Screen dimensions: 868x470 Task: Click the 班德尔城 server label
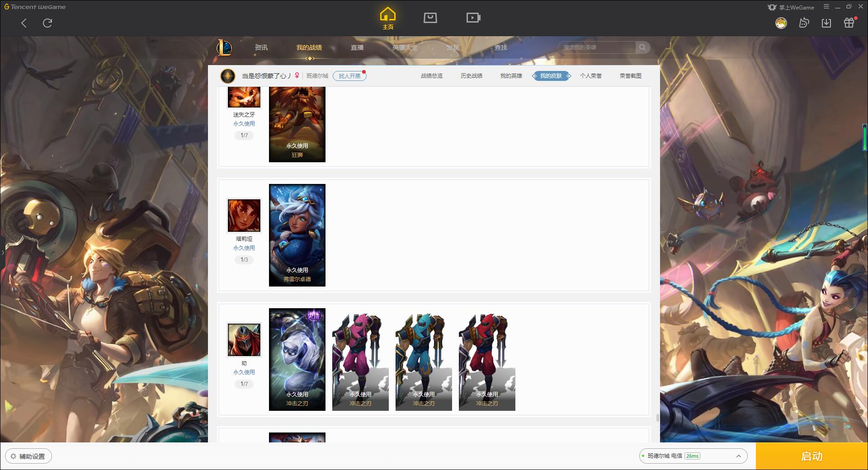click(317, 76)
